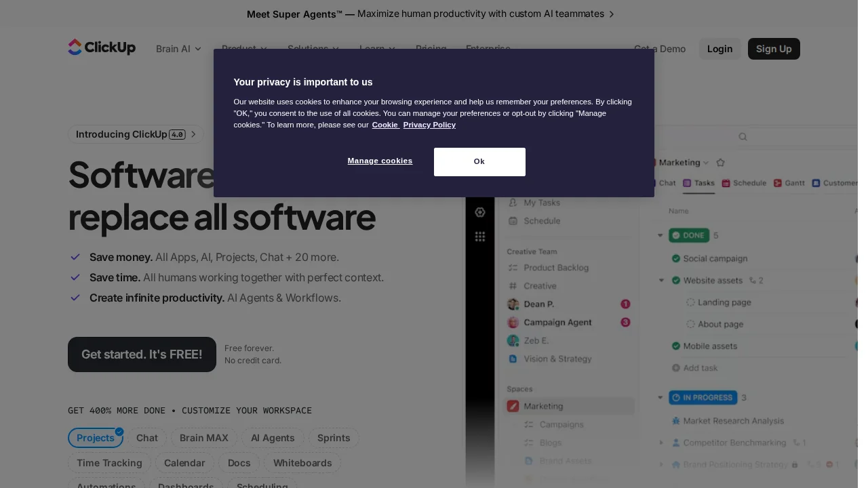Click the unread badge next to Dean P.
Screen dimensions: 868x488
pyautogui.click(x=625, y=304)
